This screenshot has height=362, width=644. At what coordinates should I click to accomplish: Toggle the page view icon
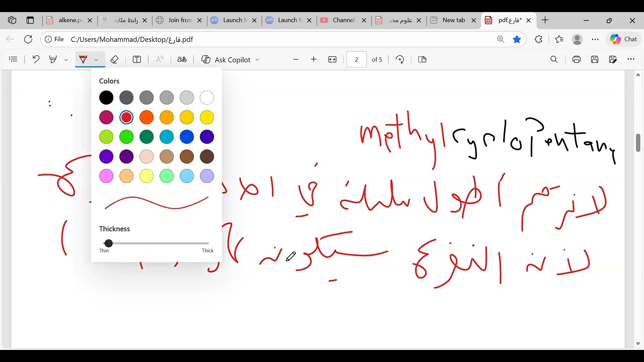tap(422, 59)
